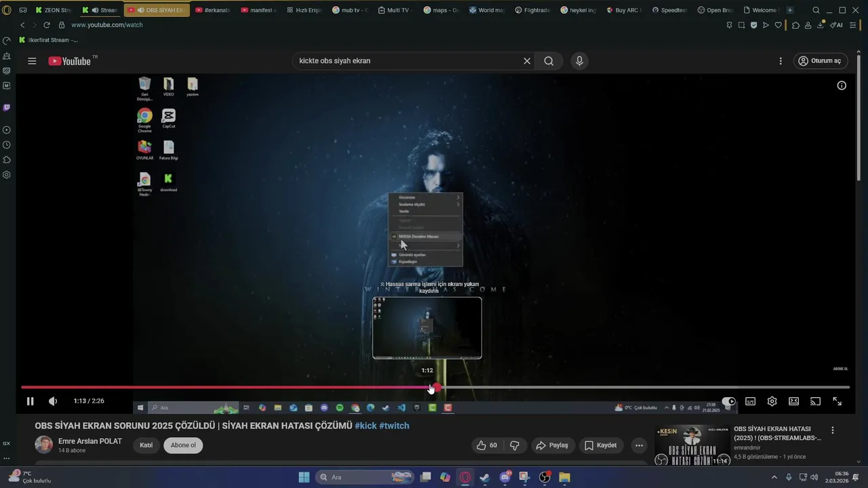Open the extensions puzzle icon in toolbar

795,25
